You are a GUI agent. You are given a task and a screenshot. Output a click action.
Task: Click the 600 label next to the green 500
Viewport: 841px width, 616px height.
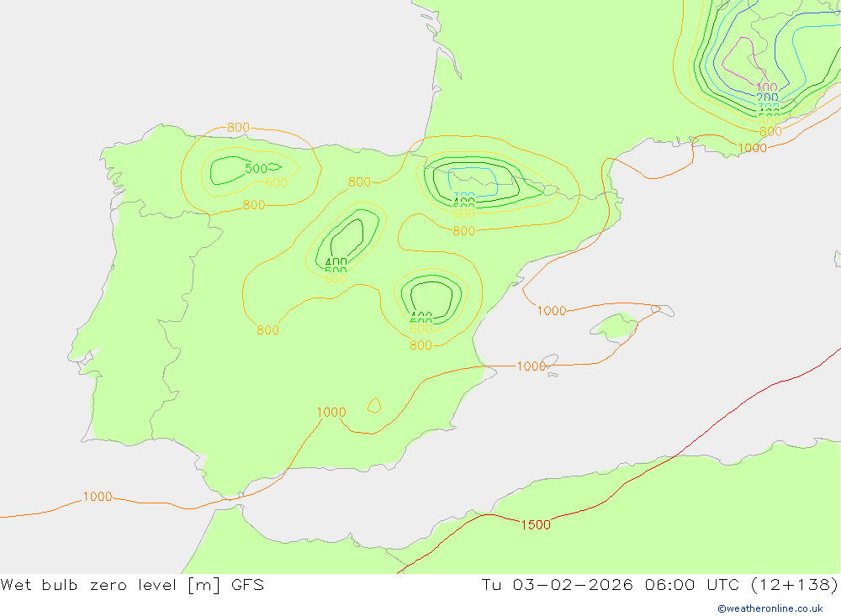276,183
